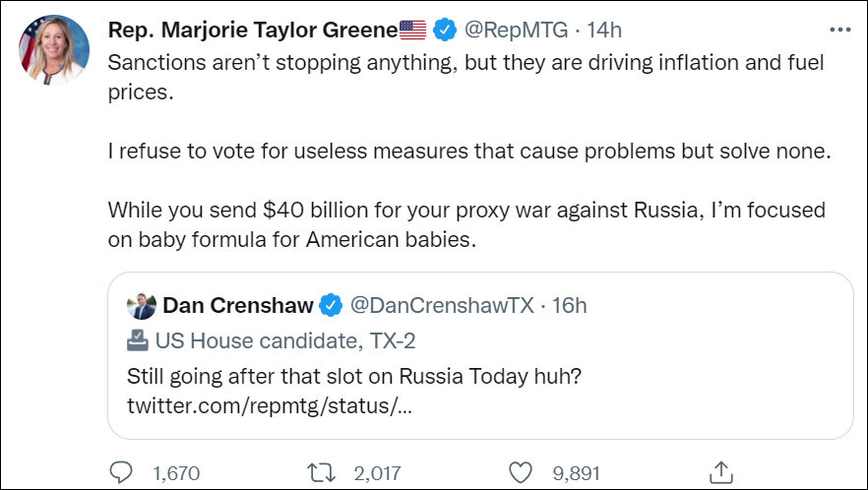Screen dimensions: 868x490
Task: Click the 16h timestamp in quoted tweet
Action: tap(569, 306)
